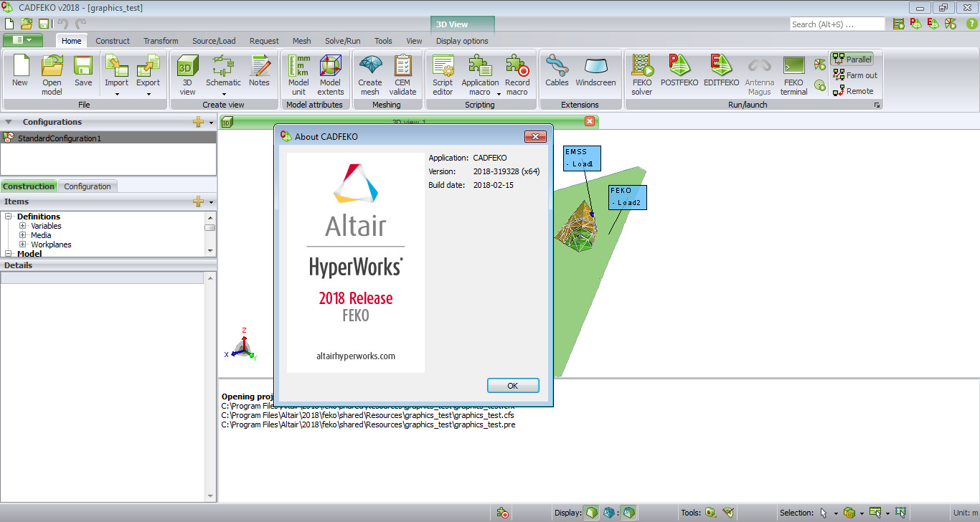The width and height of the screenshot is (980, 522).
Task: Expand the Media tree node
Action: (x=23, y=235)
